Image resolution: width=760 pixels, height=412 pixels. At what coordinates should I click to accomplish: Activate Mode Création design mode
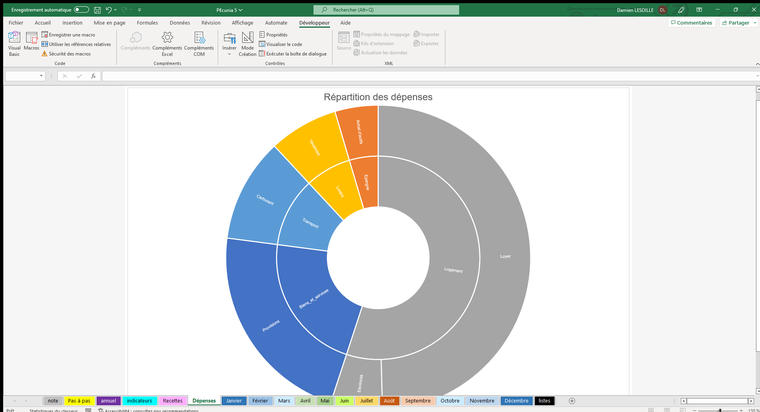point(247,42)
